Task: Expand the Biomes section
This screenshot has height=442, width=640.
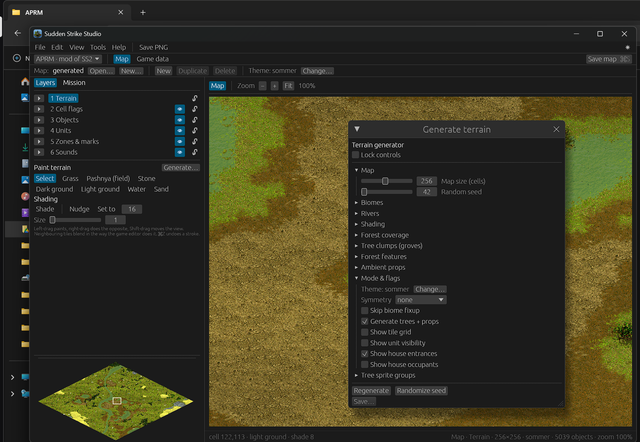Action: (356, 202)
